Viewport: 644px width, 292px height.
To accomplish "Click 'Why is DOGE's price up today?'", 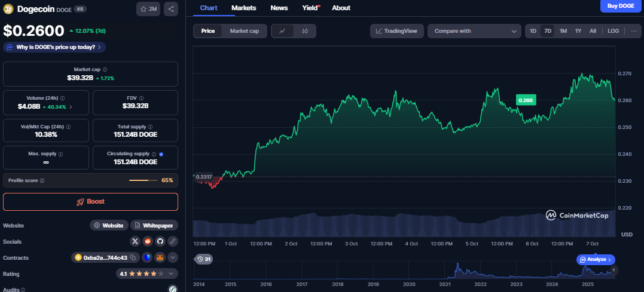I will [x=54, y=47].
